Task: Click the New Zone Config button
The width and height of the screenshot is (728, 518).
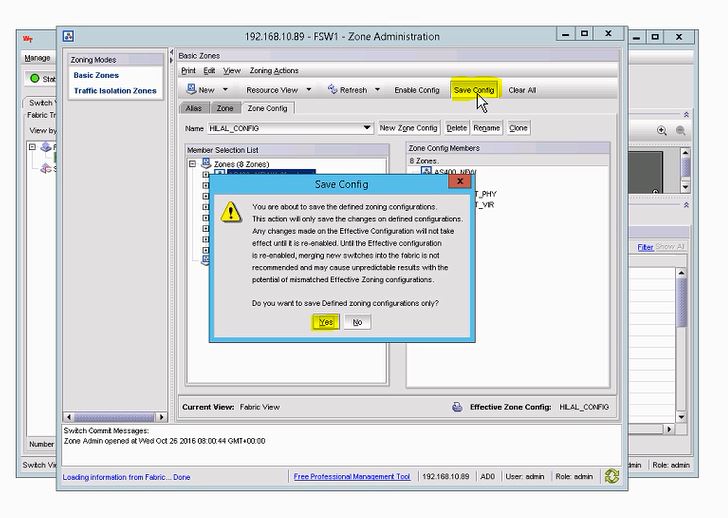Action: click(x=409, y=128)
